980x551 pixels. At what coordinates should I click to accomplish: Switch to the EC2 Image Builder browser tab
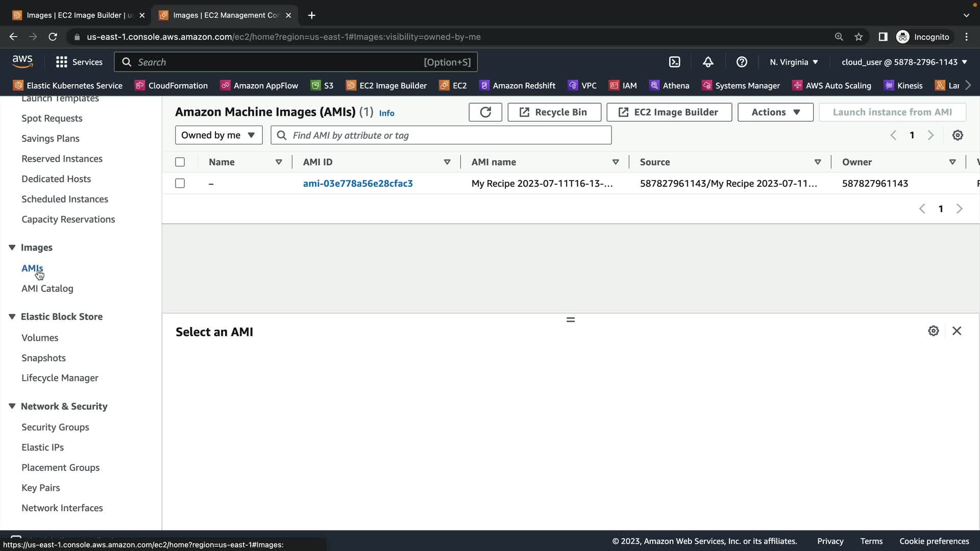[79, 15]
